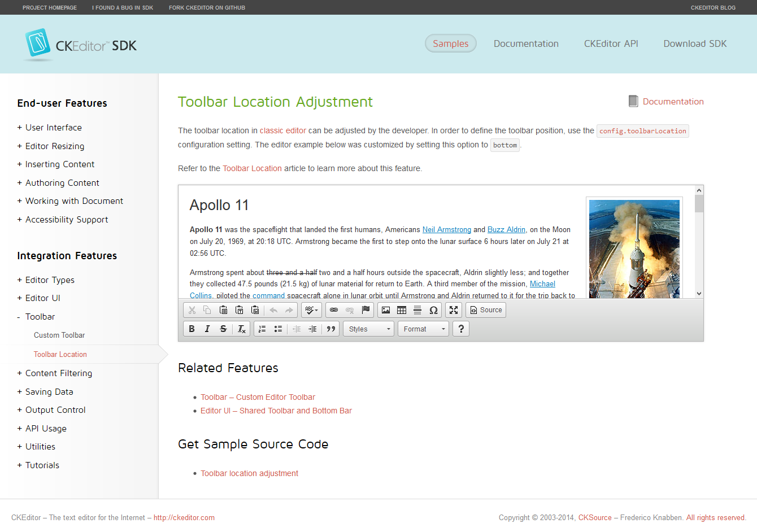Open the Link tool in the toolbar
757x532 pixels.
[x=334, y=309]
